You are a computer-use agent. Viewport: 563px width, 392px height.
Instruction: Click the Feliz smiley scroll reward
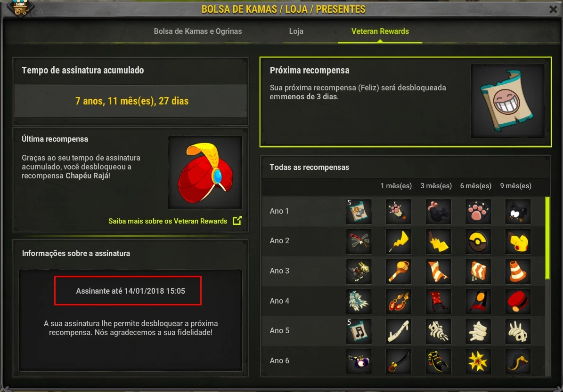click(507, 101)
